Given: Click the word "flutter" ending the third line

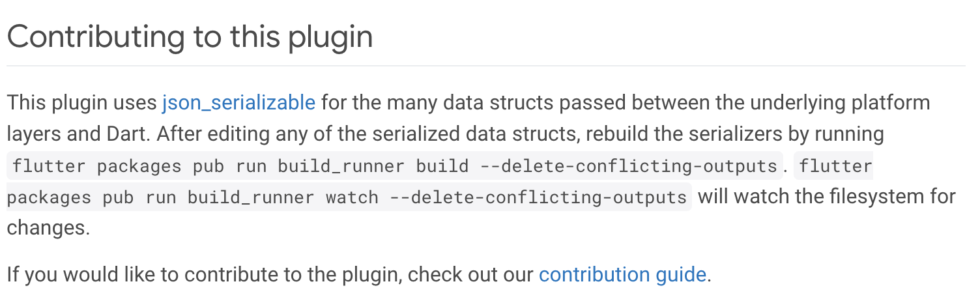Looking at the screenshot, I should (x=835, y=166).
